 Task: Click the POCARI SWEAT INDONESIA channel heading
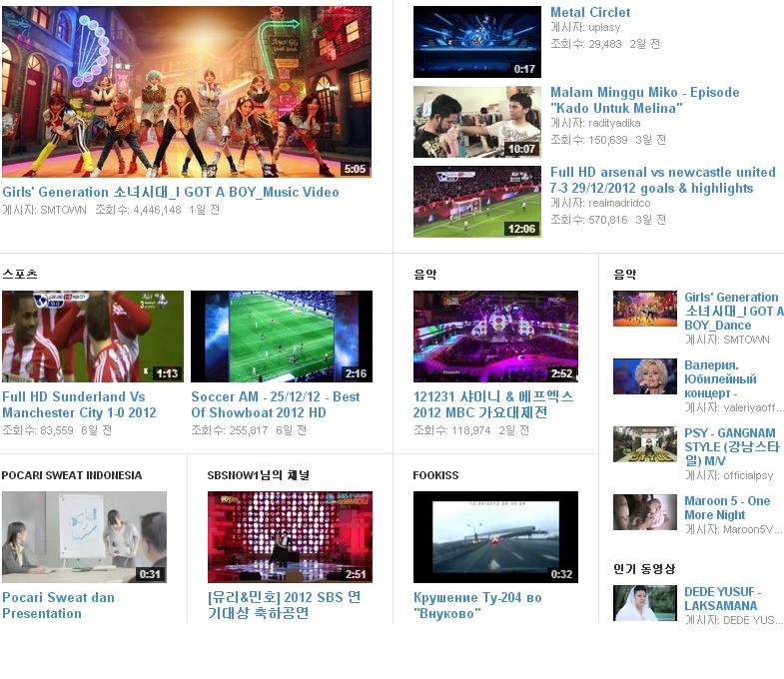click(x=72, y=475)
